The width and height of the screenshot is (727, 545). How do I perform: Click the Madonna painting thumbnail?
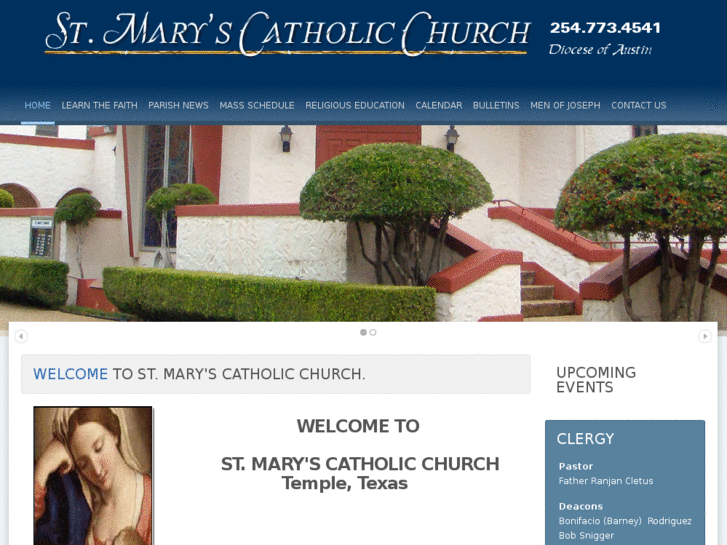click(x=93, y=475)
